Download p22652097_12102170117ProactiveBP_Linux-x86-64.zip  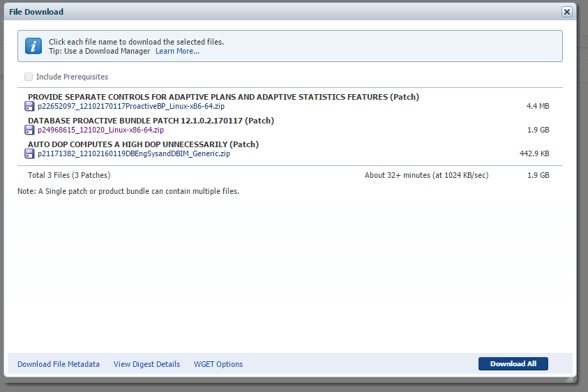click(x=131, y=106)
